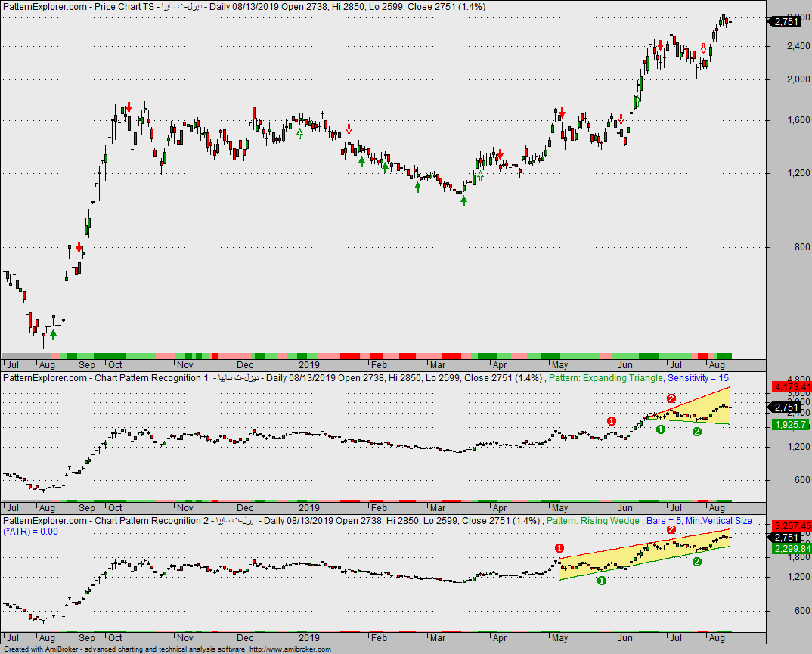Click the 600 level on the Rising Wedge axis
The image size is (812, 654).
(801, 610)
